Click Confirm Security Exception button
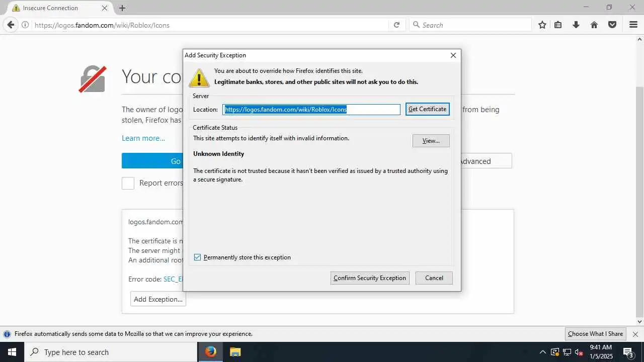 (x=370, y=278)
